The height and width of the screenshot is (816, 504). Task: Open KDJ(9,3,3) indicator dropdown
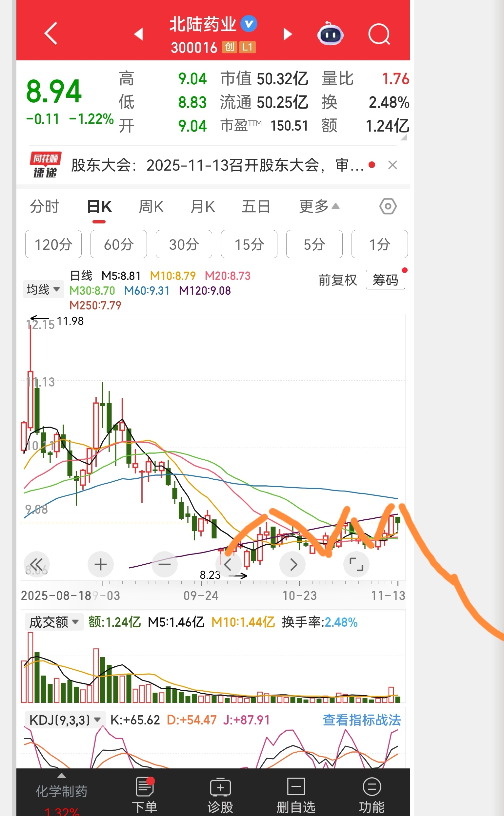(x=65, y=720)
